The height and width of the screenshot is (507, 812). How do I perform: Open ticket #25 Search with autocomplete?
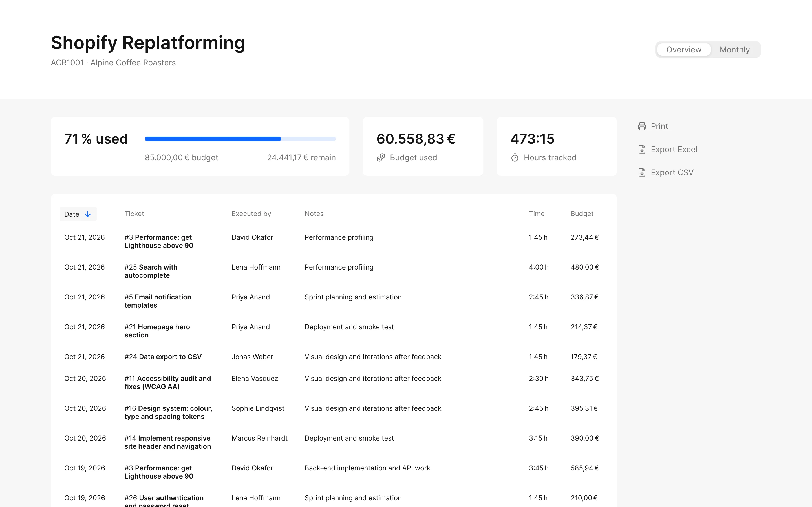tap(151, 271)
